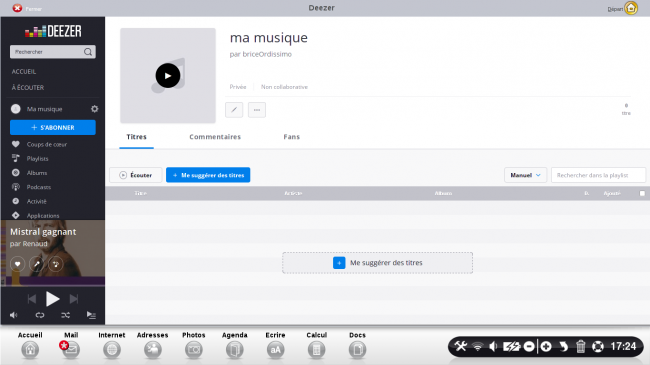Mute the Deezer player volume
Viewport: 650px width, 365px height.
[14, 315]
